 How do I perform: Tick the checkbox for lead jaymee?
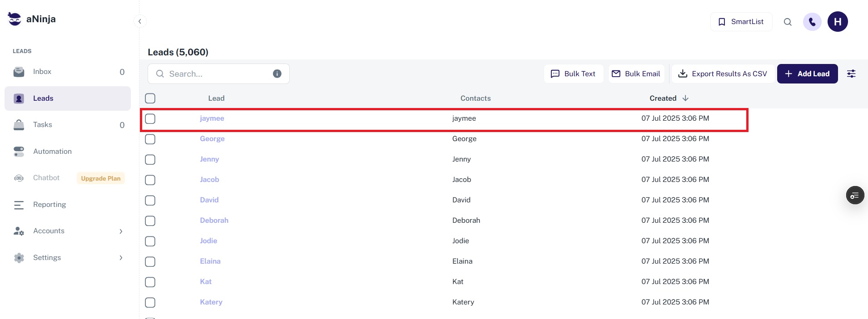click(150, 119)
